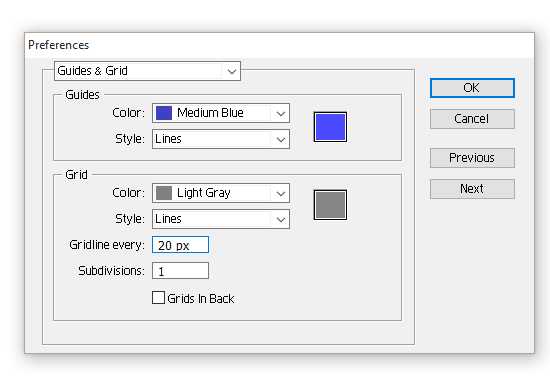Go to Previous preferences page
Screen dimensions: 550x391
pyautogui.click(x=472, y=158)
